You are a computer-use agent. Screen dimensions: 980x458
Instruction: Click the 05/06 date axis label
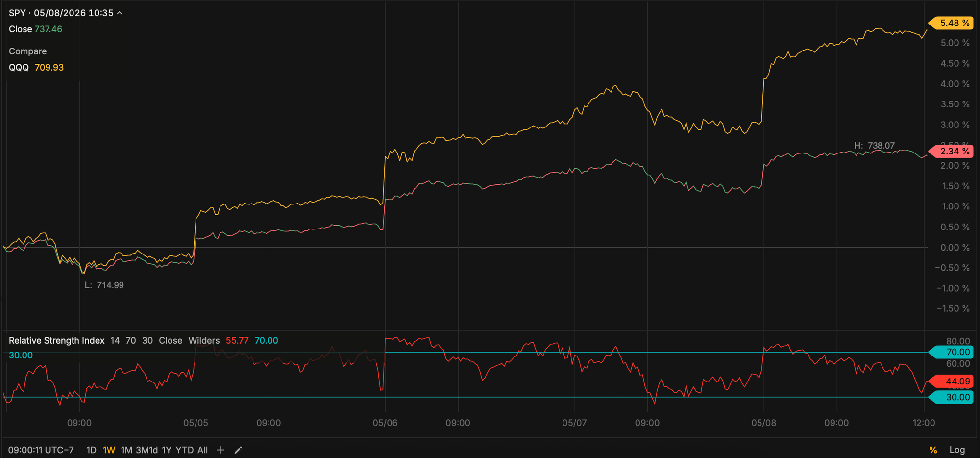click(385, 423)
